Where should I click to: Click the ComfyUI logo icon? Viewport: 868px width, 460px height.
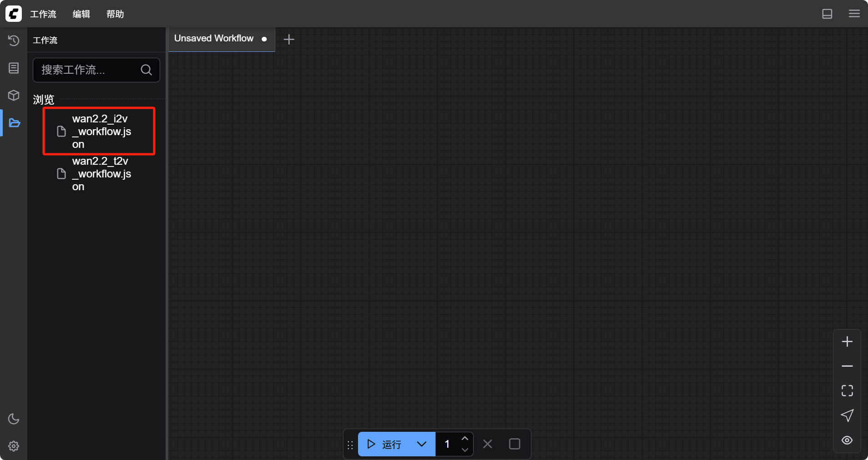click(14, 14)
